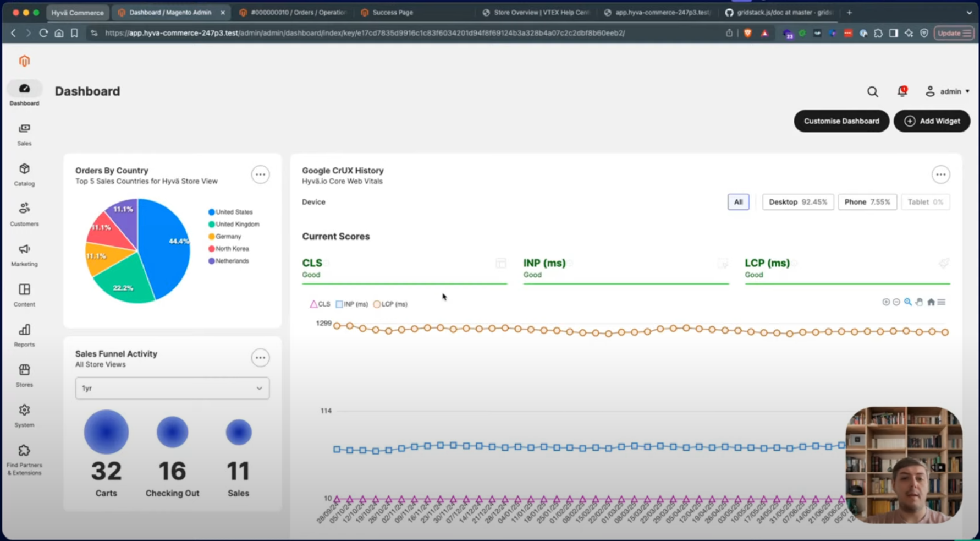
Task: Open the Brave Shields icon
Action: point(747,33)
